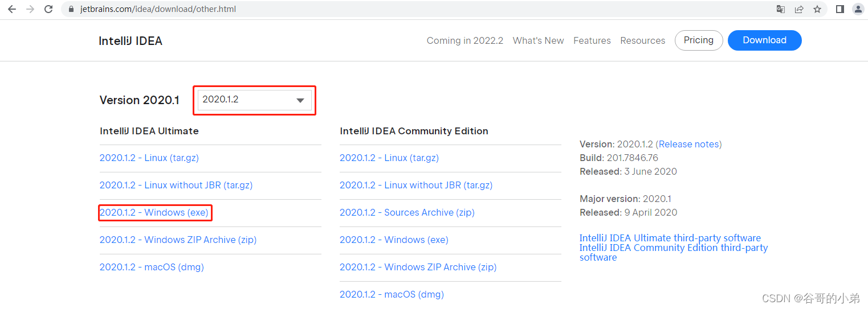The image size is (868, 309).
Task: Click the blue Download button
Action: 765,40
